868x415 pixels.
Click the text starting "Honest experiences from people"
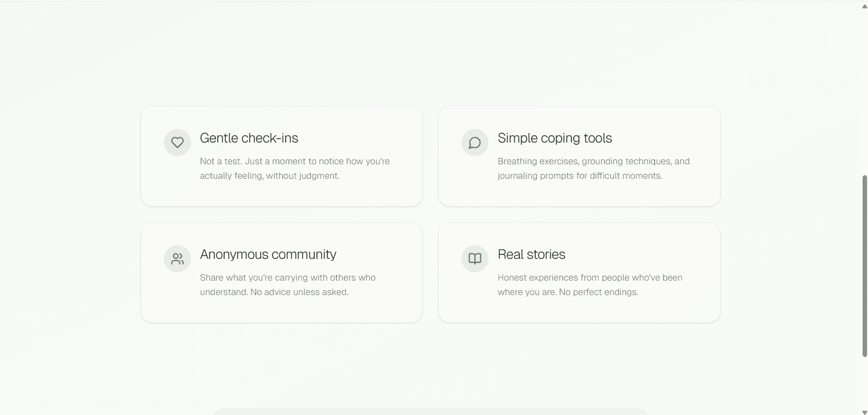coord(590,285)
